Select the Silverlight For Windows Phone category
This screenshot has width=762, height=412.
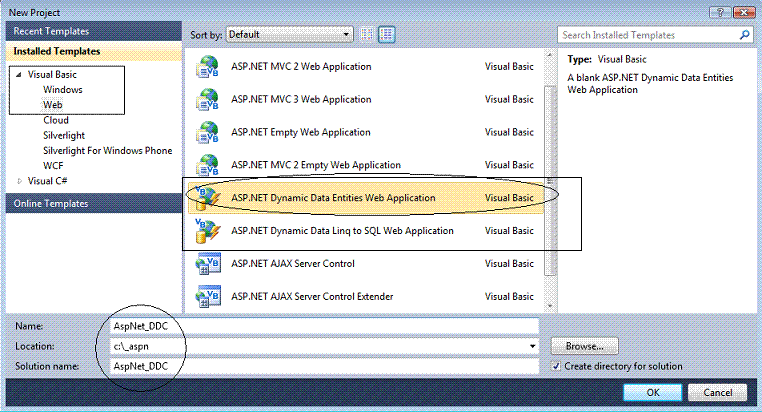coord(107,151)
